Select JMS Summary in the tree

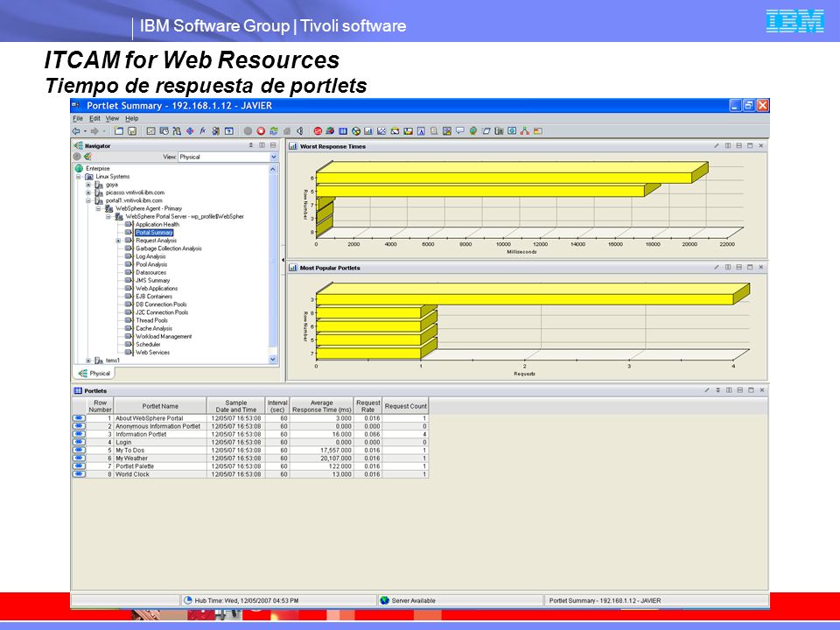click(x=152, y=281)
